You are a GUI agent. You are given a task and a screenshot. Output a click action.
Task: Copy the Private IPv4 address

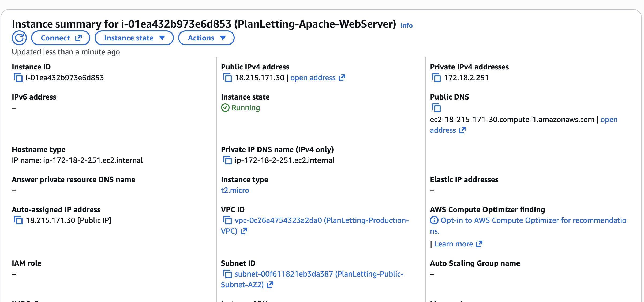tap(436, 78)
